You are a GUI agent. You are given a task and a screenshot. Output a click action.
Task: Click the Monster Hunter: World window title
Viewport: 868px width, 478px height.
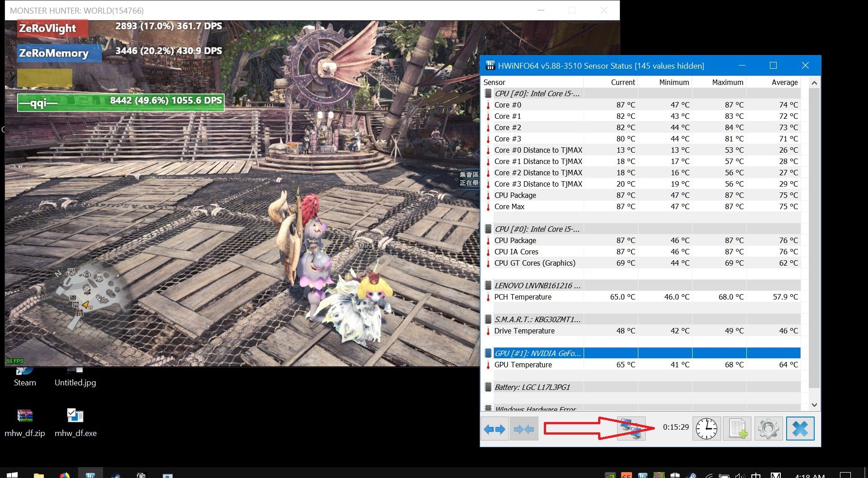click(76, 10)
